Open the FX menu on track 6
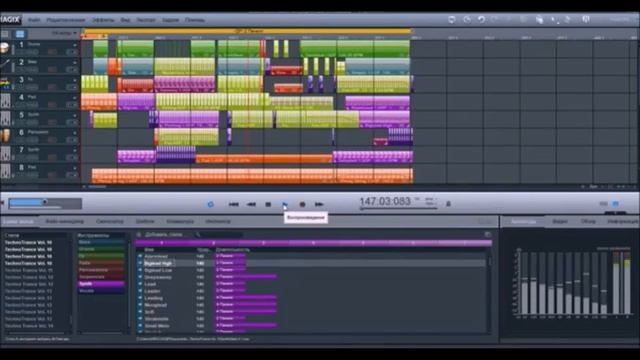The width and height of the screenshot is (640, 360). 72,140
